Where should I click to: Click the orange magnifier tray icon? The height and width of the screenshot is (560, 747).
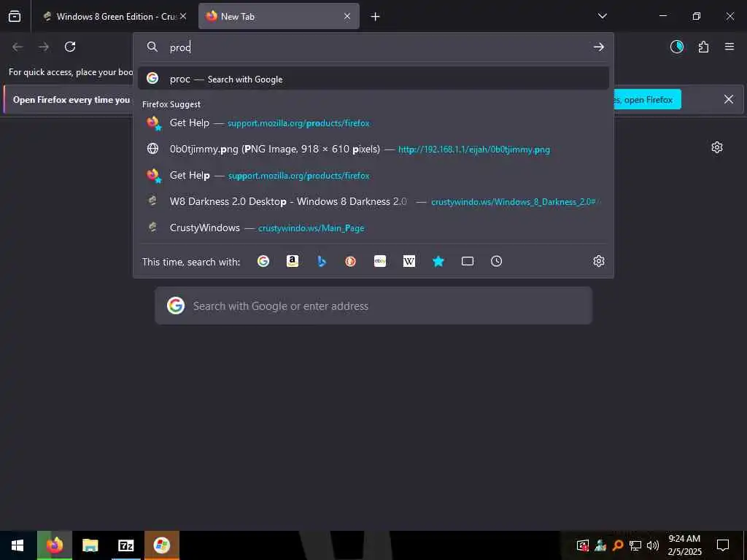point(618,545)
